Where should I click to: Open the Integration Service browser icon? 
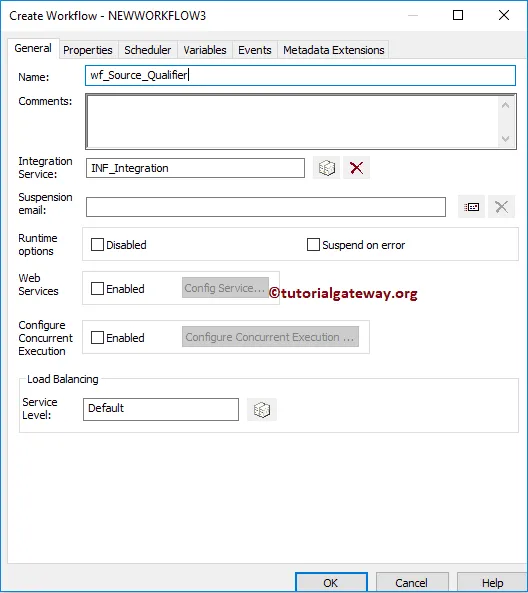[x=326, y=168]
